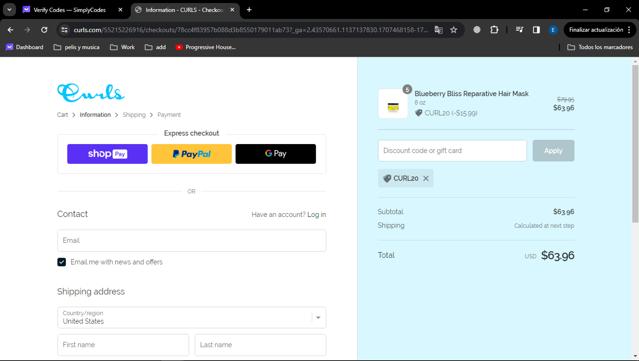
Task: Switch to Verify Codes SimplyCodes tab
Action: 69,10
